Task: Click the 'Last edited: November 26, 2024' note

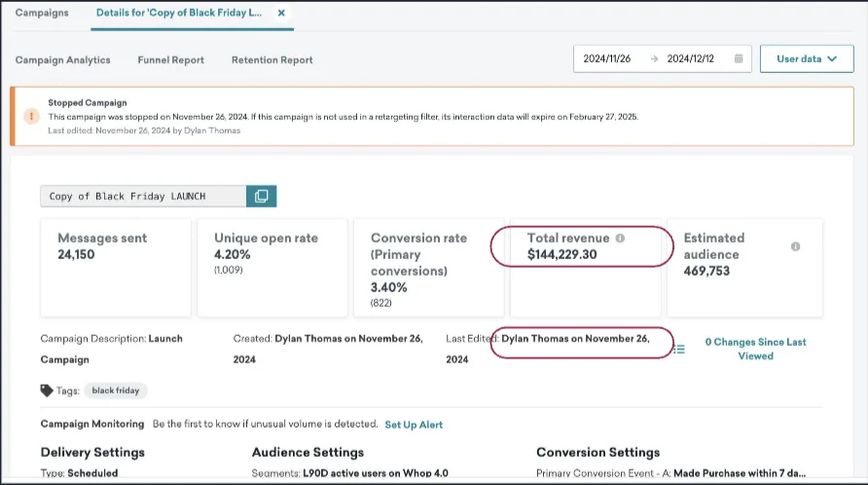Action: pos(144,131)
